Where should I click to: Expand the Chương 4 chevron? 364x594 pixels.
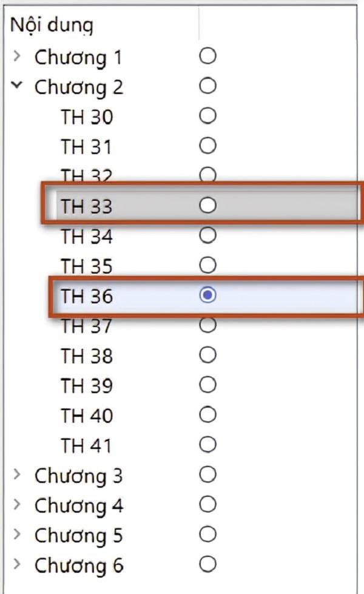pos(17,505)
